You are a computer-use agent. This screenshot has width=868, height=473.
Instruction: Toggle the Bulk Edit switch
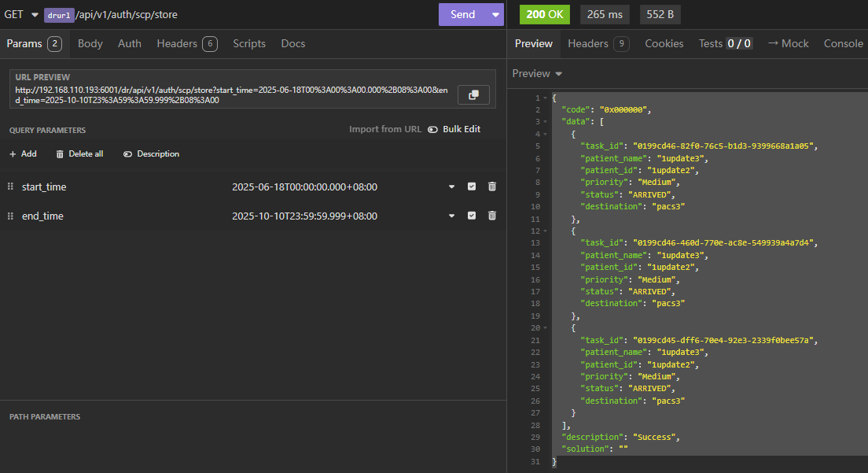click(433, 129)
